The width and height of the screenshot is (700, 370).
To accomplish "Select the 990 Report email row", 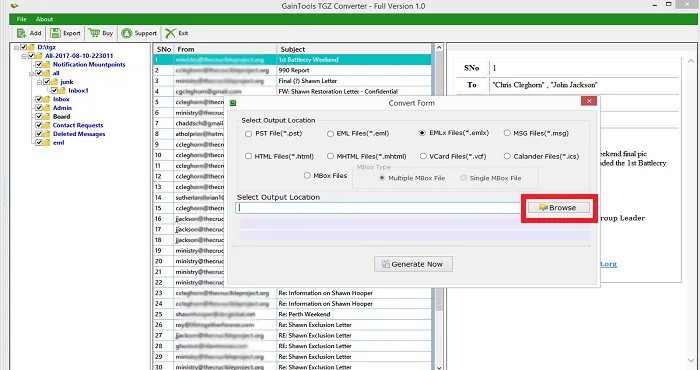I will (293, 71).
